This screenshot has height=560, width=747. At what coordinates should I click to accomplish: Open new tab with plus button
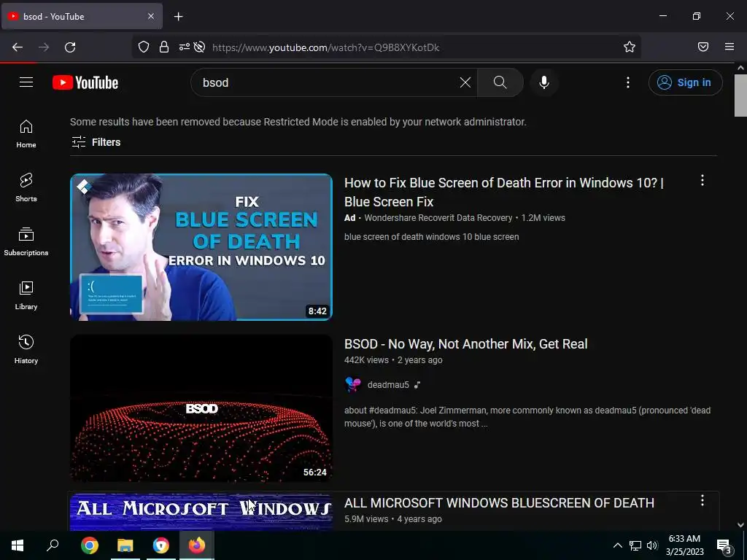click(178, 17)
